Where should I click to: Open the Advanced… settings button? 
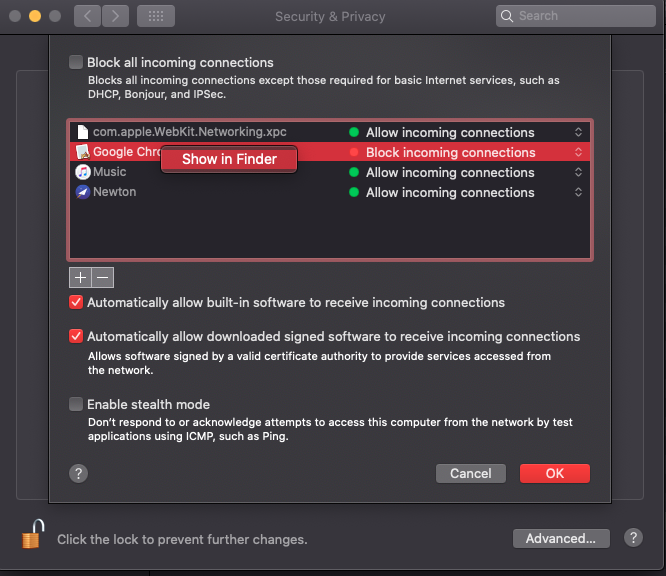click(x=560, y=538)
